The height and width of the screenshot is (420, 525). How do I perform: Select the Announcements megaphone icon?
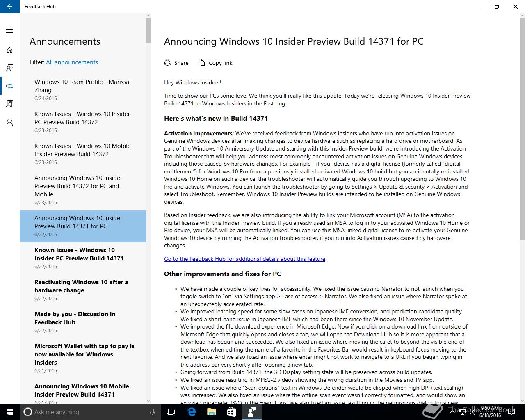tap(9, 86)
